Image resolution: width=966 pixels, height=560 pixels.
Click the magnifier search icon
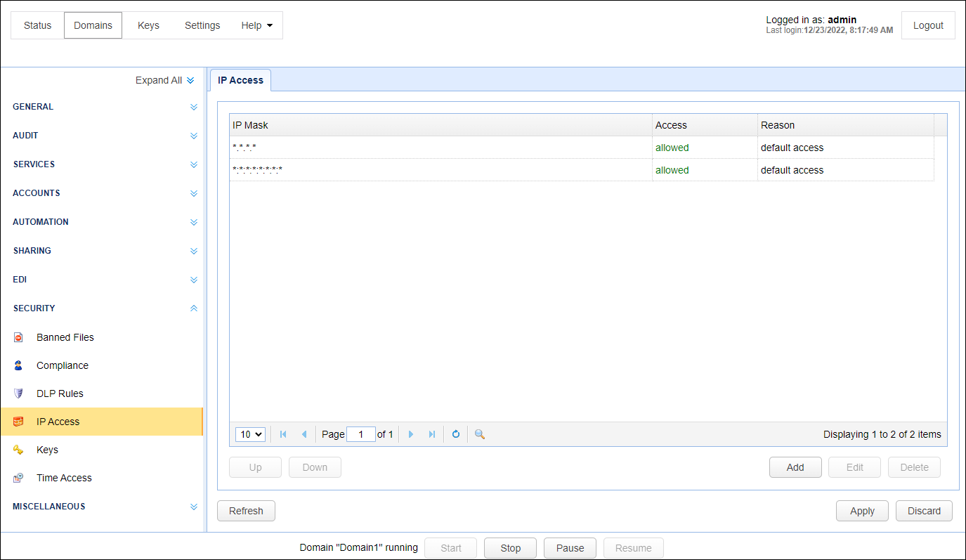(480, 434)
